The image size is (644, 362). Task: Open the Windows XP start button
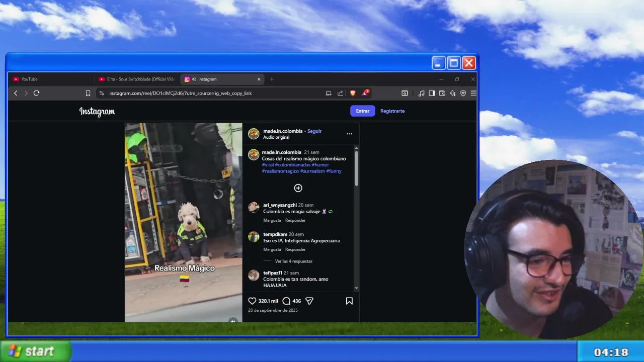pos(36,351)
